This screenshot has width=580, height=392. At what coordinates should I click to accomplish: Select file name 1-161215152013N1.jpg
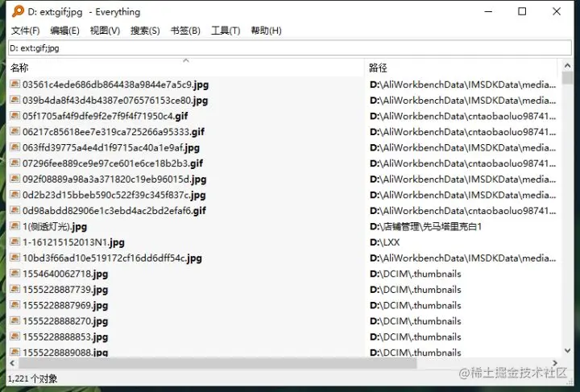tap(73, 242)
